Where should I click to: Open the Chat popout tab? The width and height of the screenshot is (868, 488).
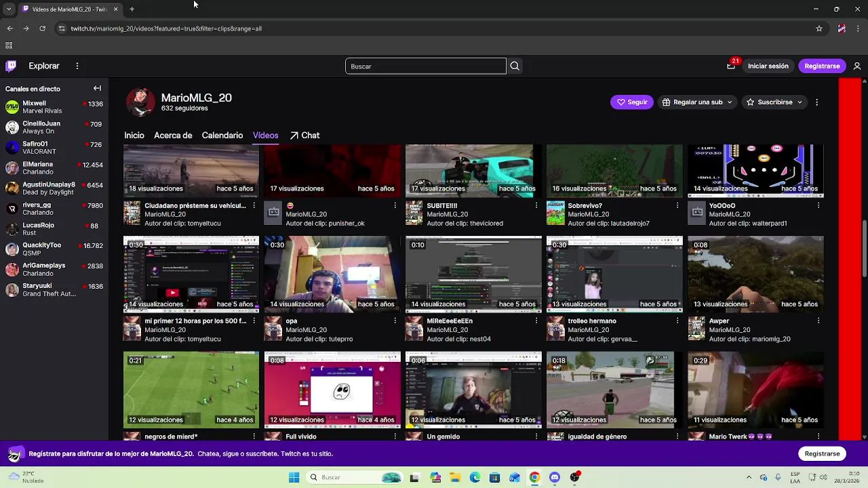click(x=304, y=136)
